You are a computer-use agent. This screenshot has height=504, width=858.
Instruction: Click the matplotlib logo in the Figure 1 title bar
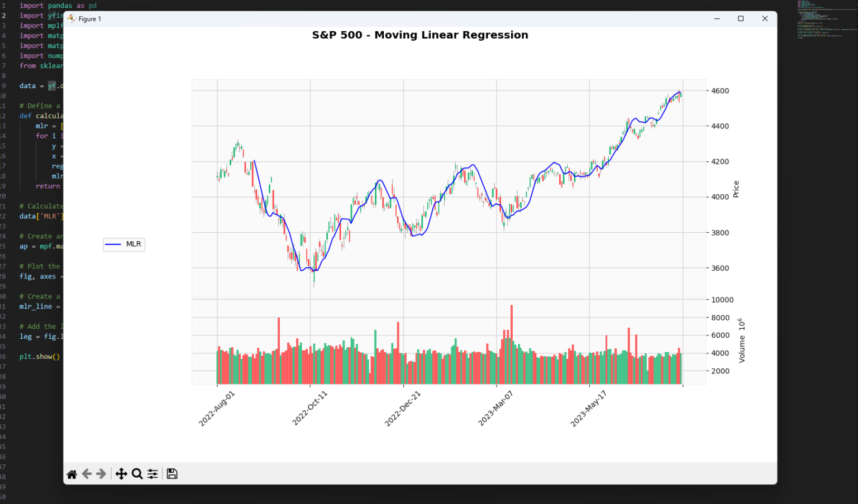tap(72, 18)
